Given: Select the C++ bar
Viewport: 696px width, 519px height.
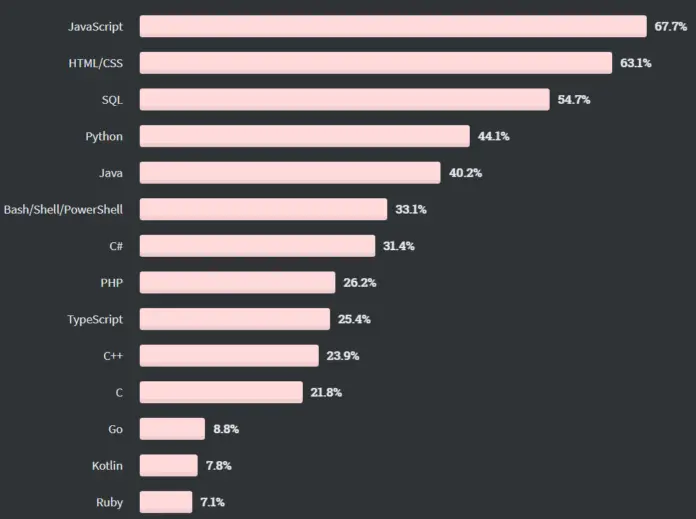Looking at the screenshot, I should 229,356.
